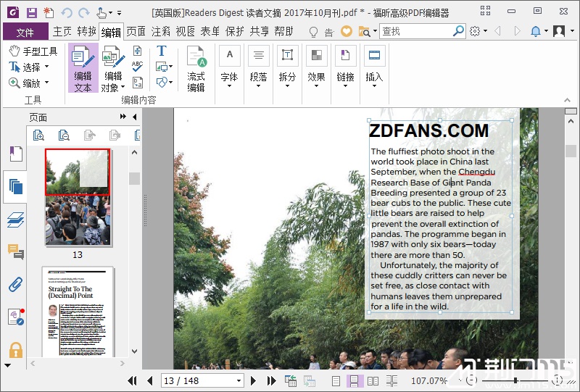Open the File (文件) menu

25,32
